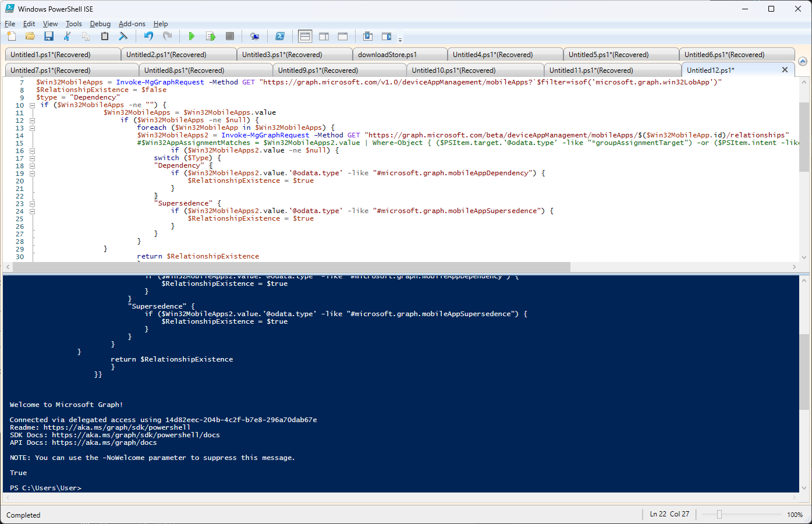Viewport: 812px width, 524px height.
Task: Show the Command Add-on pane icon
Action: click(387, 36)
